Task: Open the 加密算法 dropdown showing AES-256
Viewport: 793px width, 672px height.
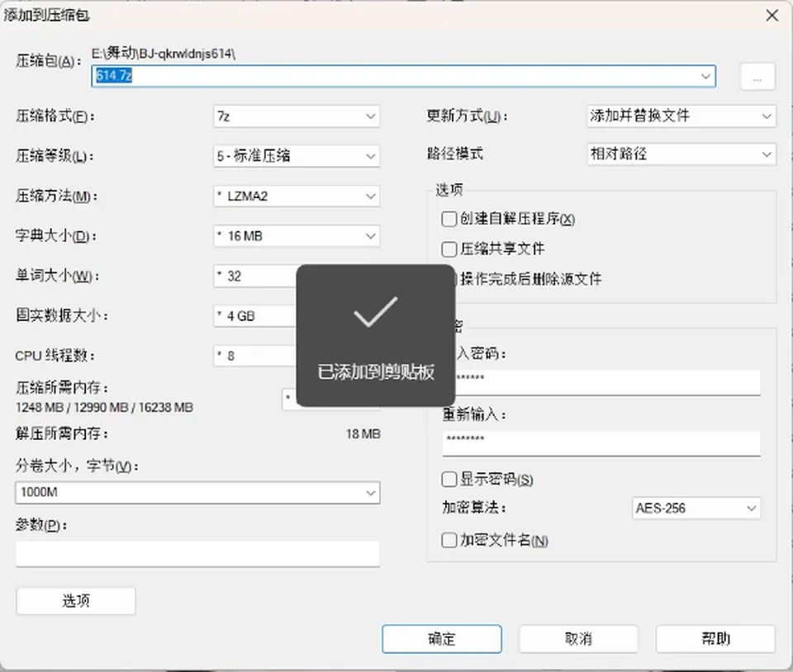Action: coord(696,508)
